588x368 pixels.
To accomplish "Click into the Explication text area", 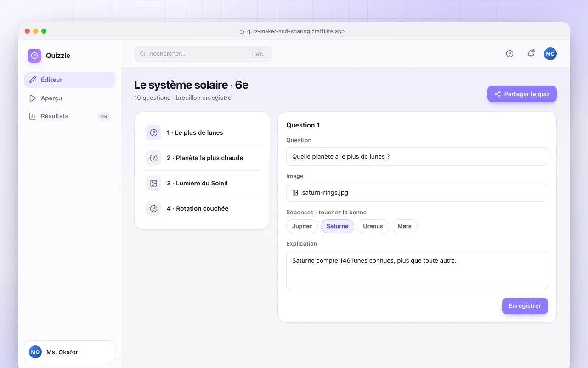I will pos(417,270).
